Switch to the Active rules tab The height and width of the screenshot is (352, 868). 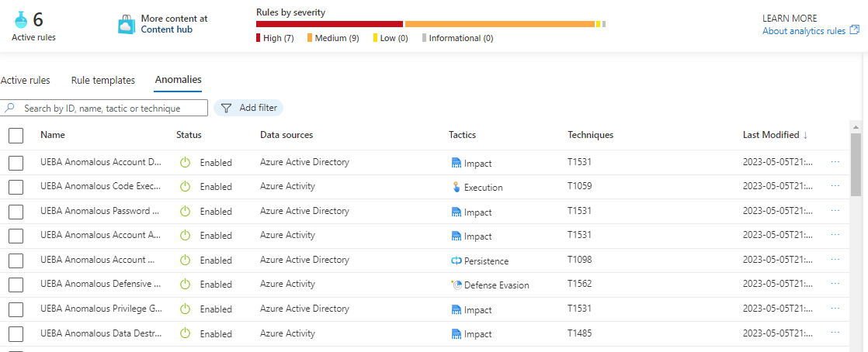(x=25, y=80)
